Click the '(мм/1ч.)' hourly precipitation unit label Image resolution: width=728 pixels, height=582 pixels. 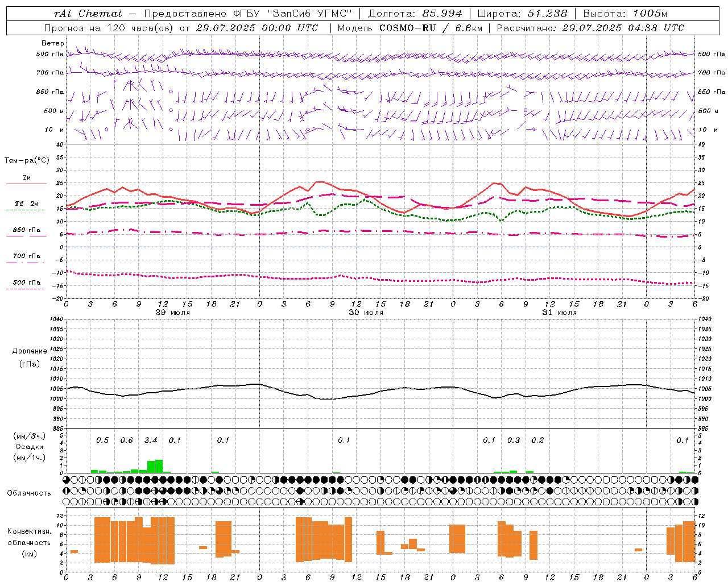tap(30, 458)
